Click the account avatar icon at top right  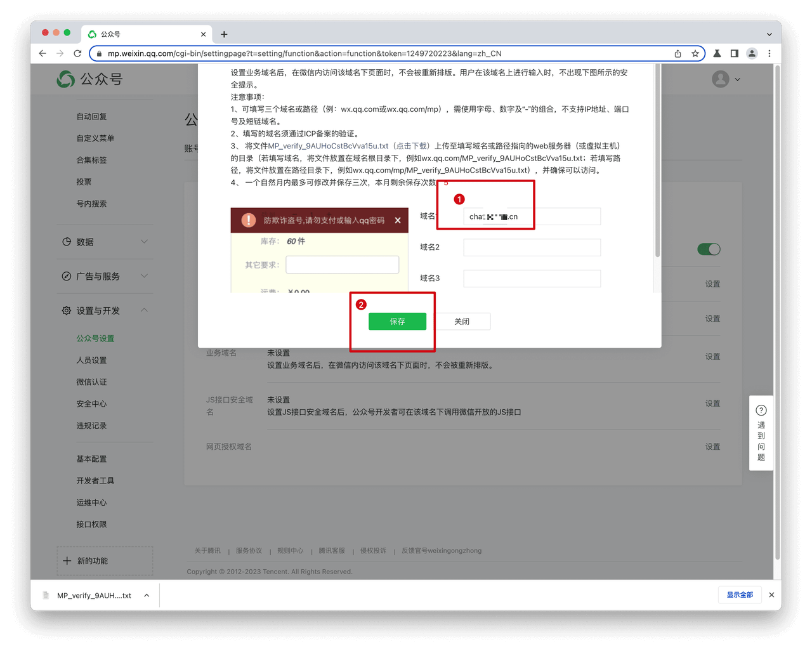(719, 79)
